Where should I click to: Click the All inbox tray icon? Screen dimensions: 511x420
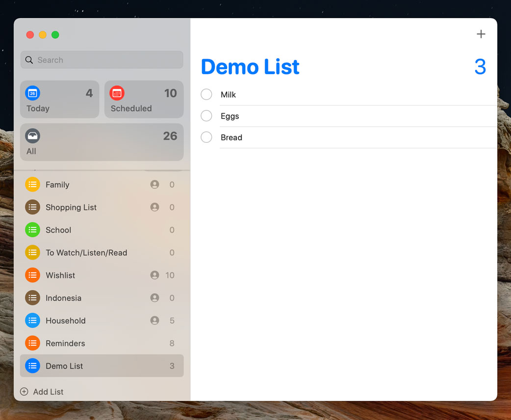32,136
